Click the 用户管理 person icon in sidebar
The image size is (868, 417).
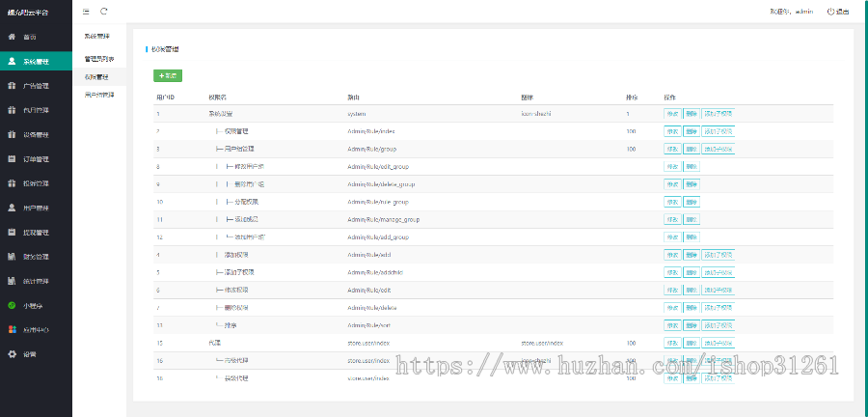13,208
